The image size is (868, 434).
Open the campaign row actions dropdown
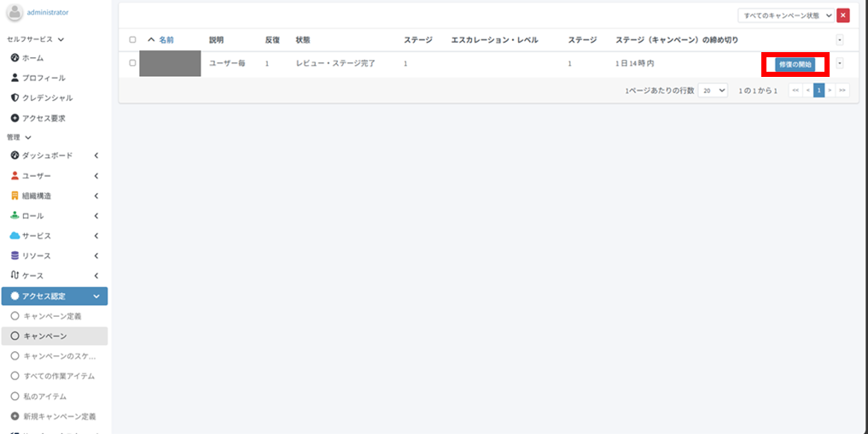[x=840, y=64]
